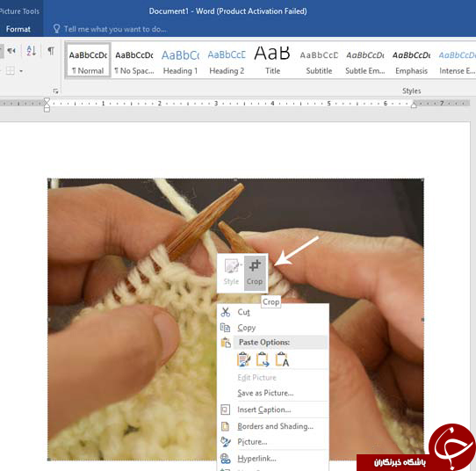Viewport: 476px width, 471px height.
Task: Click the Merge Formatting paste icon
Action: [x=263, y=359]
